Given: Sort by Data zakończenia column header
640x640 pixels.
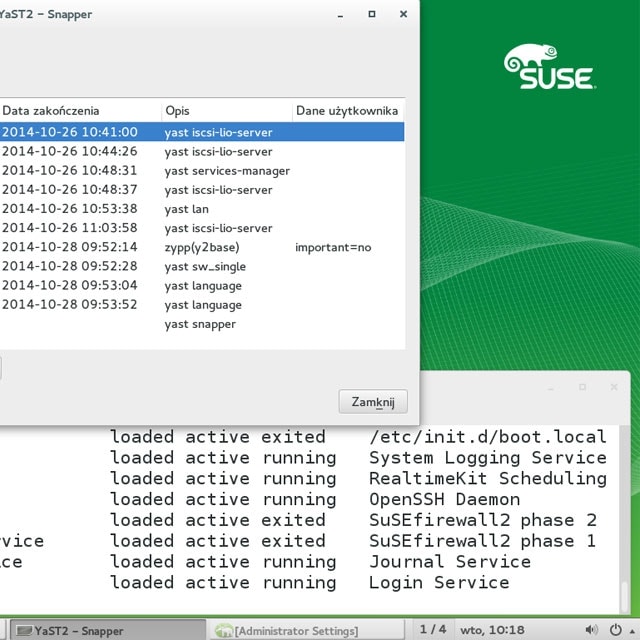Looking at the screenshot, I should (80, 111).
